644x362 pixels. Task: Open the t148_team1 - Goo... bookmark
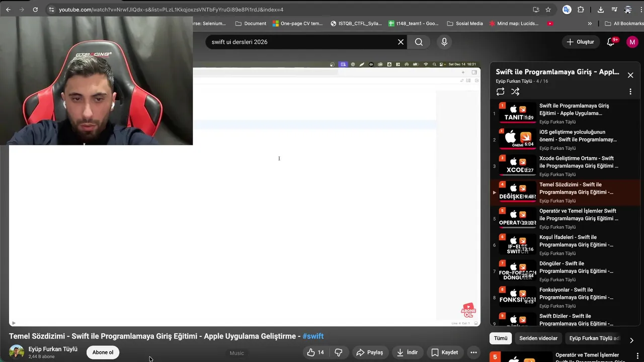coord(414,24)
